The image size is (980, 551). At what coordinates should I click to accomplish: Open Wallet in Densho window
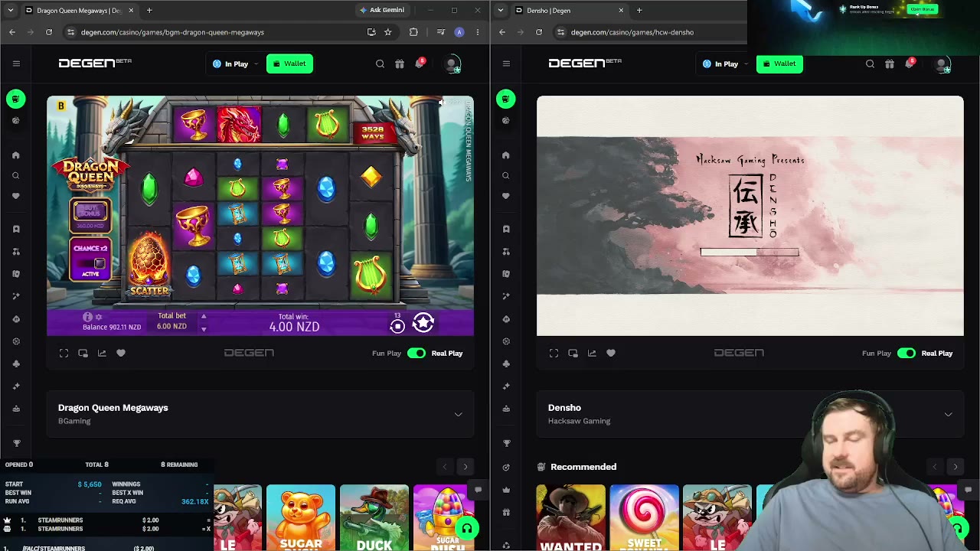(x=779, y=64)
